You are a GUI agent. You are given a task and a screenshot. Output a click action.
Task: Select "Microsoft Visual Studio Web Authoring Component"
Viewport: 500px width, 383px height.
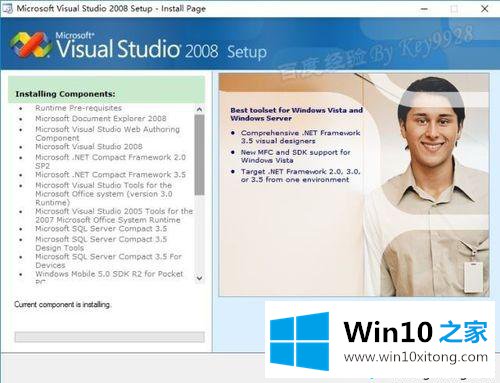pos(107,134)
